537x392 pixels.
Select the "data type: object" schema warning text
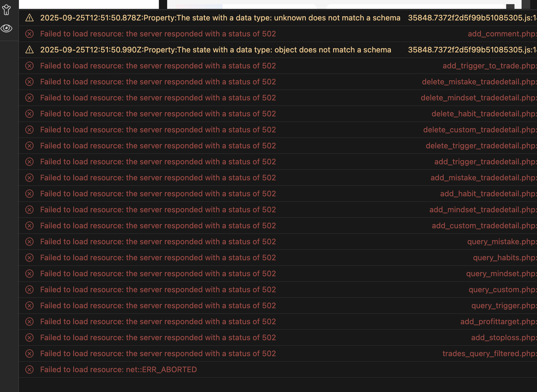click(x=215, y=50)
